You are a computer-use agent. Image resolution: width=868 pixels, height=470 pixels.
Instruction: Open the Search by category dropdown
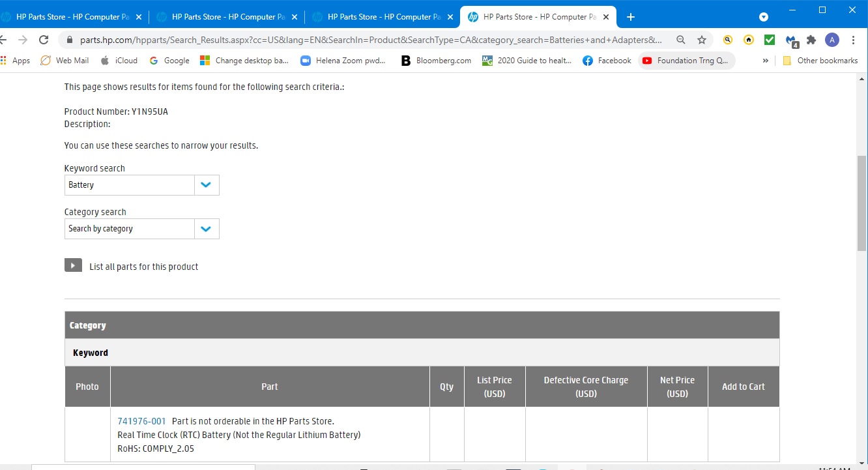[x=207, y=229]
